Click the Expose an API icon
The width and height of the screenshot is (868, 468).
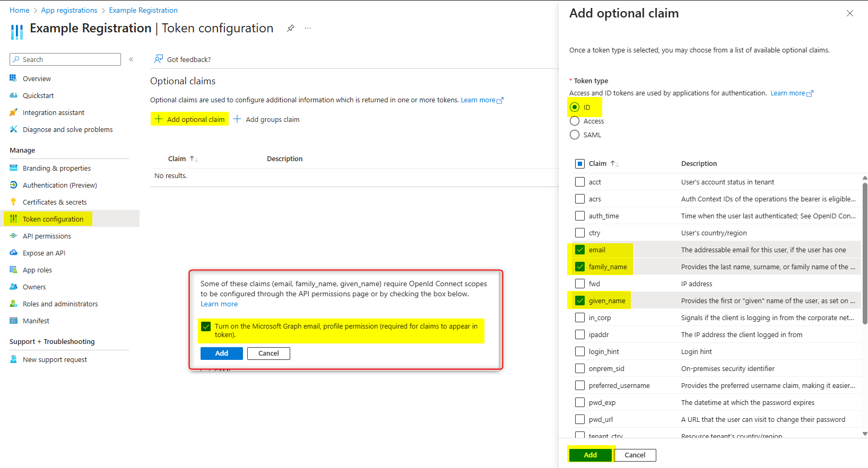click(13, 253)
